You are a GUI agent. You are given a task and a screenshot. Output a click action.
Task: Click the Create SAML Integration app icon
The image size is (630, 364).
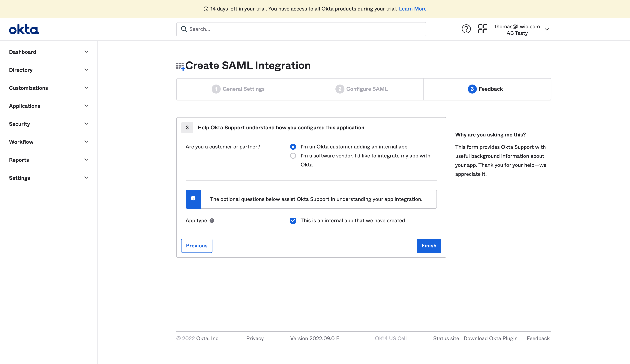[x=181, y=67]
